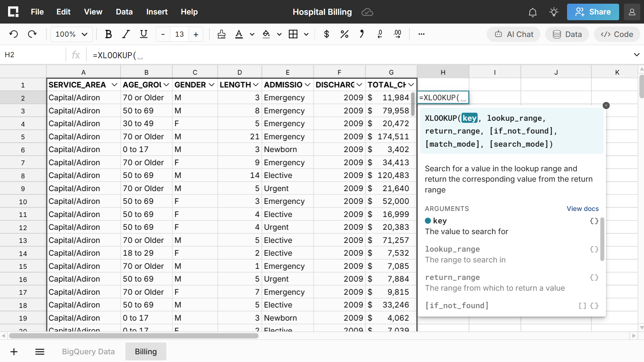Toggle the light/dark theme bulb
Image resolution: width=644 pixels, height=362 pixels.
[x=554, y=12]
